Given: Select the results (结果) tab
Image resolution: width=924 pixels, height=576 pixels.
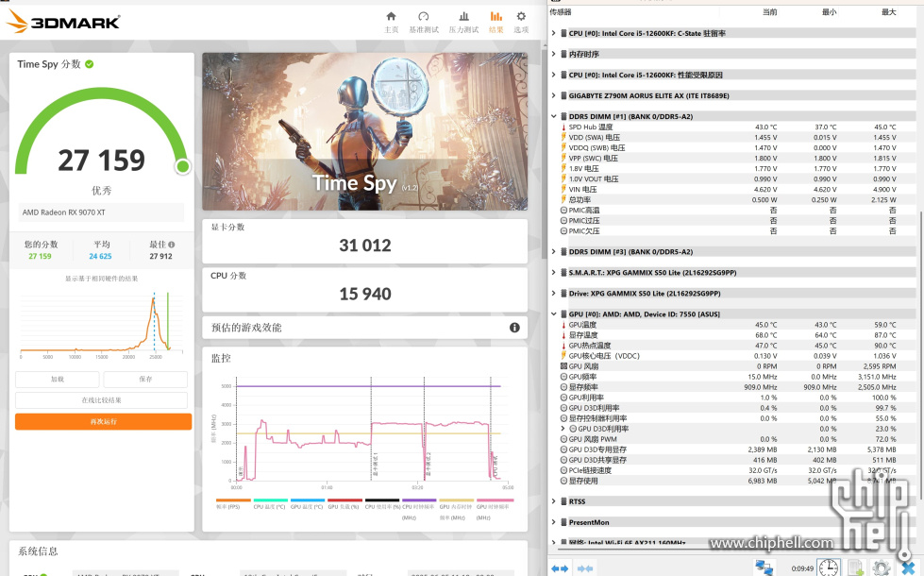Looking at the screenshot, I should (496, 22).
